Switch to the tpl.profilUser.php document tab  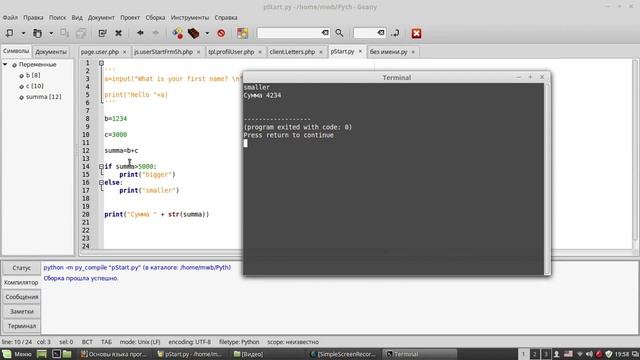coord(231,52)
